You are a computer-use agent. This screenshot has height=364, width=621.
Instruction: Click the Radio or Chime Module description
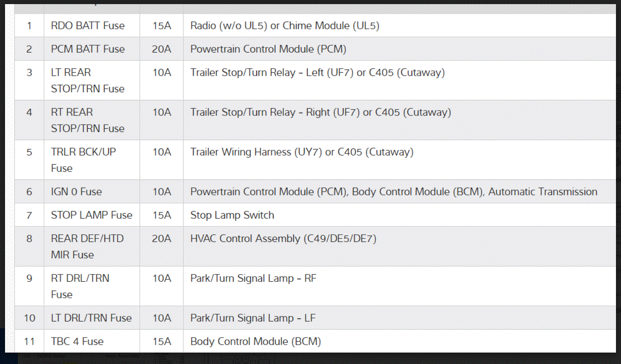[x=284, y=26]
